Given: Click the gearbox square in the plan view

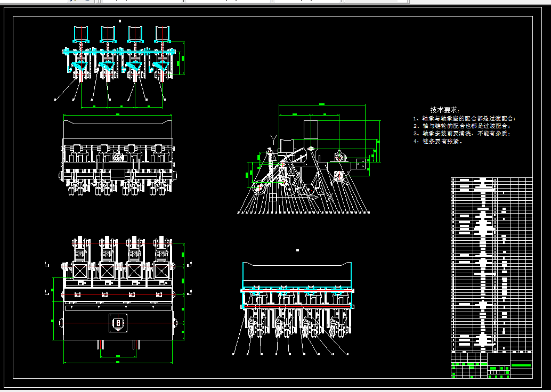Looking at the screenshot, I should (x=118, y=323).
